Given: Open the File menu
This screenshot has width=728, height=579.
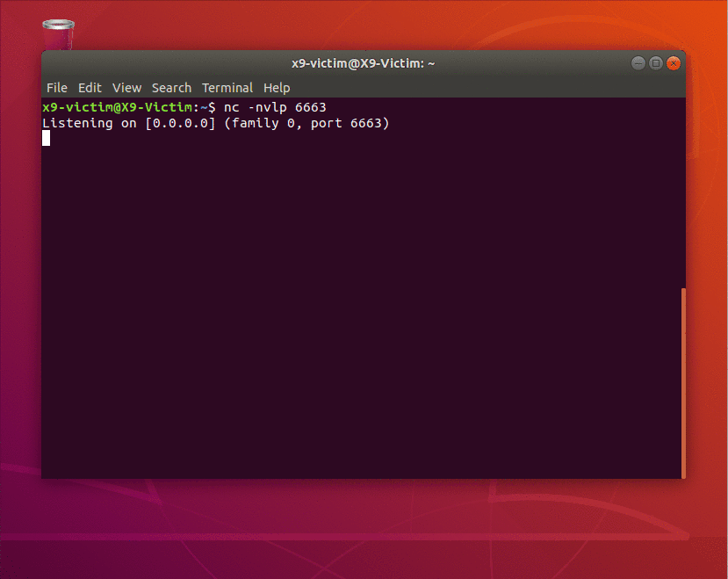Looking at the screenshot, I should pyautogui.click(x=57, y=88).
